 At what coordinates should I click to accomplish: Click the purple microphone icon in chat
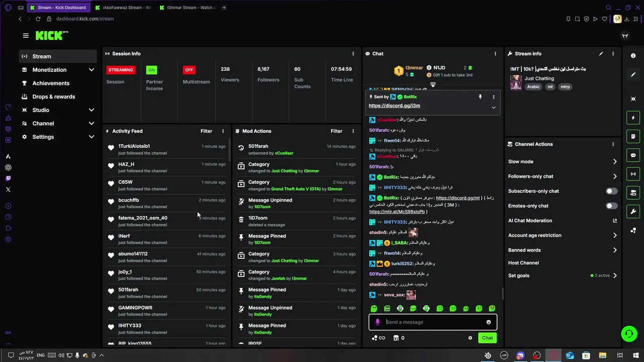point(378,322)
